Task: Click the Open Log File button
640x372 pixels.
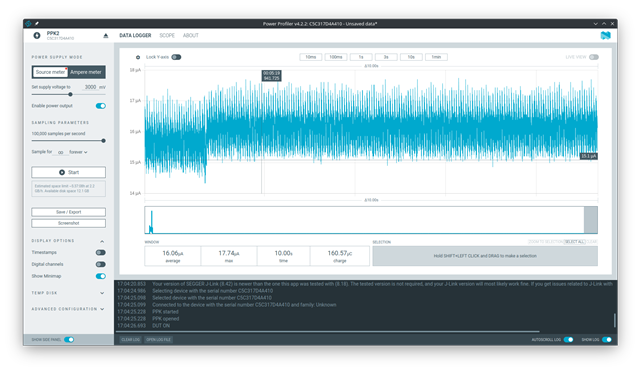Action: pyautogui.click(x=158, y=340)
